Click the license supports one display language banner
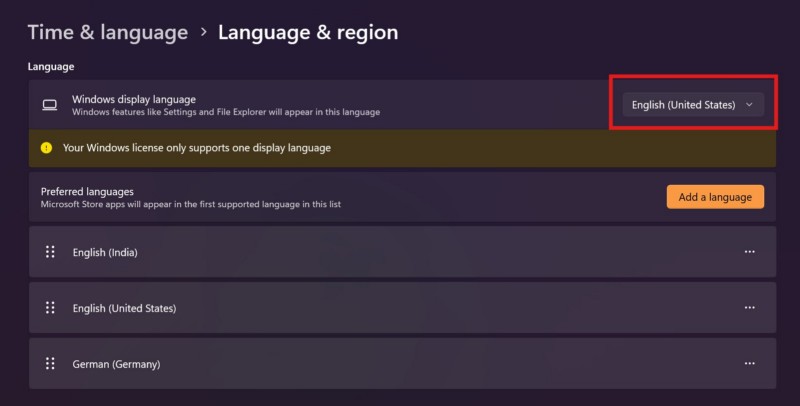 [400, 148]
